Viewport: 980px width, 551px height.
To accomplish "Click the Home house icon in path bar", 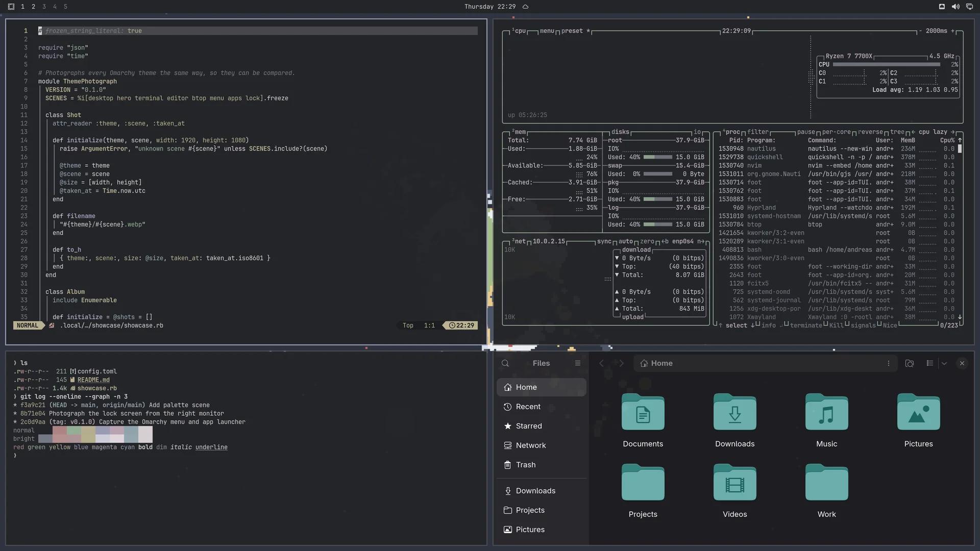I will [644, 363].
